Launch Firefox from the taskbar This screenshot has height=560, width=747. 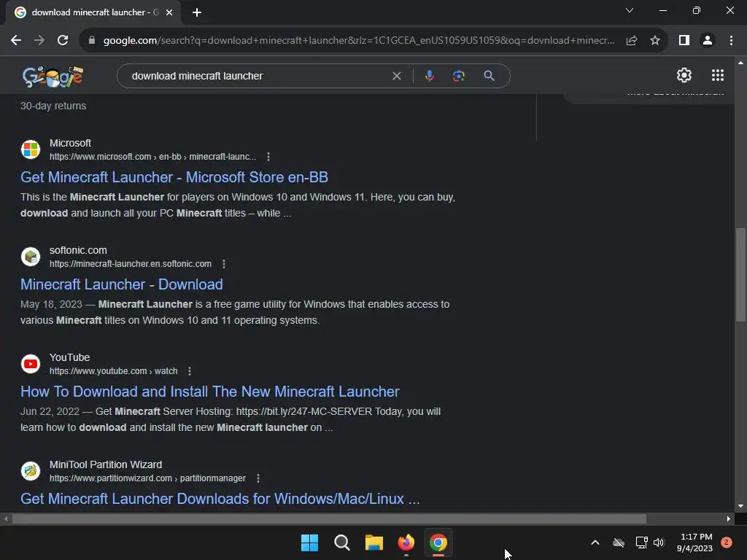point(406,542)
